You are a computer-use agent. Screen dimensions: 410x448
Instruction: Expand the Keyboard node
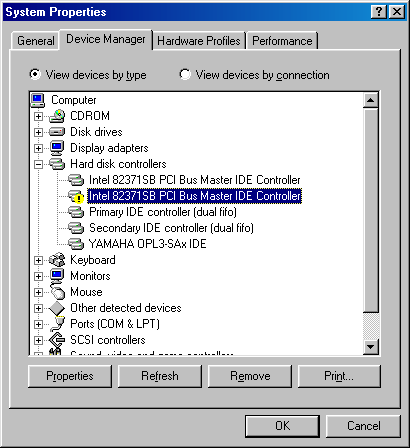tap(38, 260)
